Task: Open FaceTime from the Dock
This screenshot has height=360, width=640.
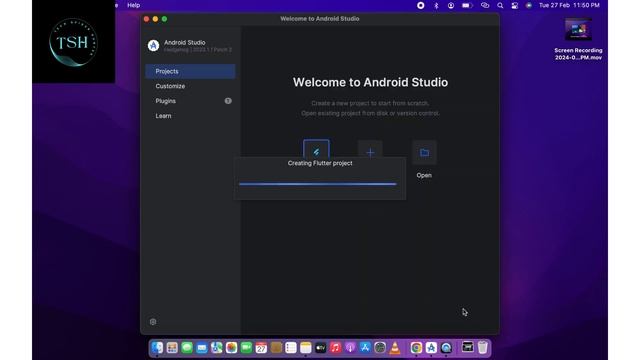Action: 246,348
